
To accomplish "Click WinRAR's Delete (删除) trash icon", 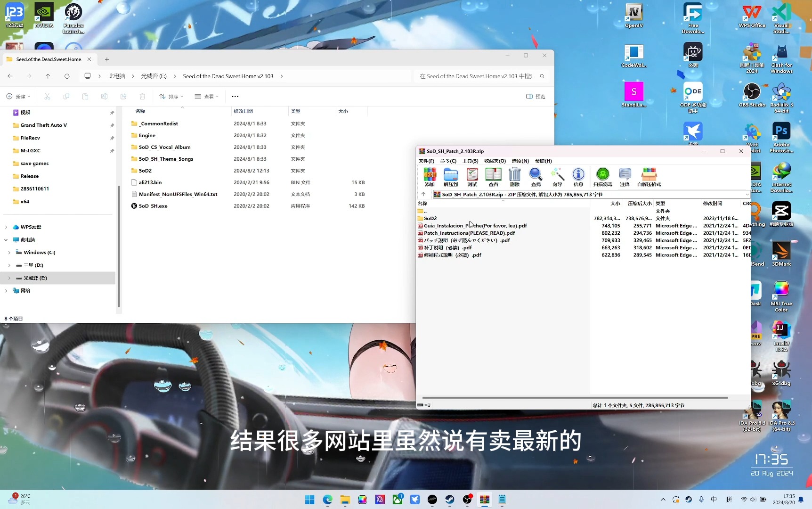I will point(515,177).
